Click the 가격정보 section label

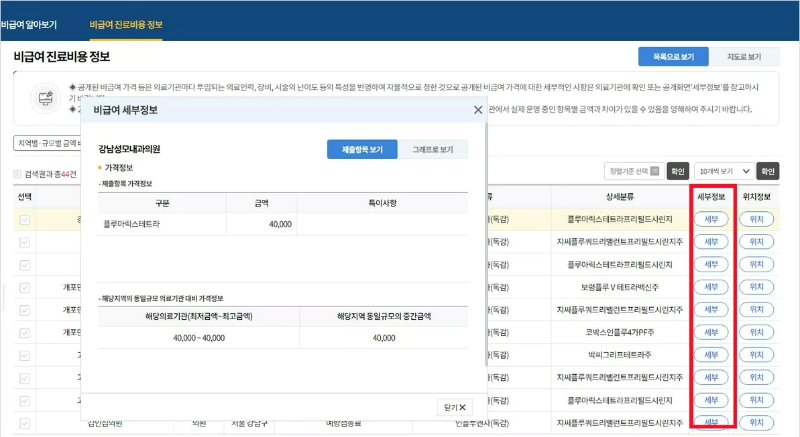[x=118, y=167]
